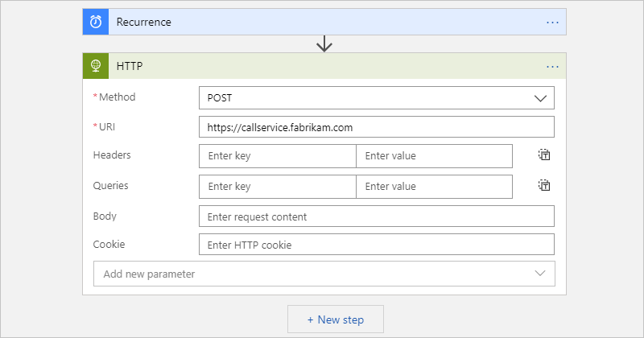The image size is (644, 338).
Task: Collapse the HTTP action header
Action: [x=322, y=66]
